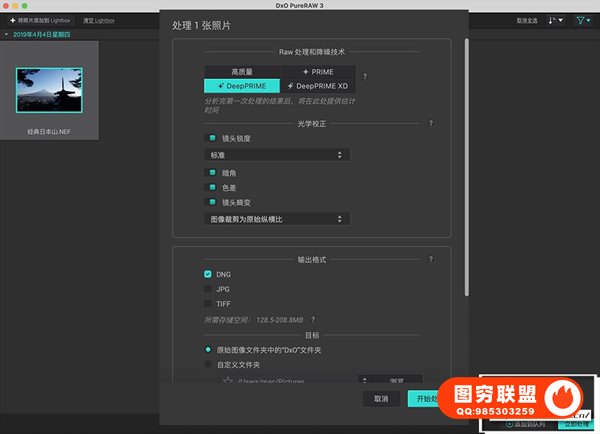Enable JPG output format

(x=208, y=288)
